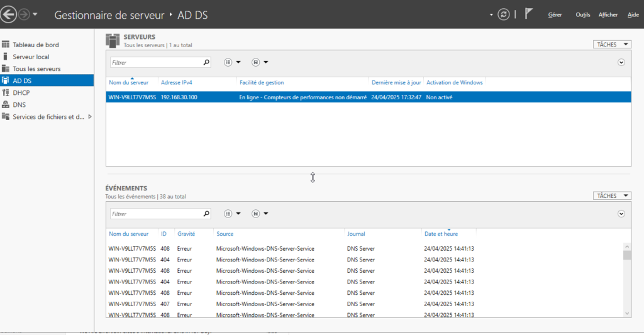Open TÂCHES dropdown in Serveurs section
Image resolution: width=644 pixels, height=335 pixels.
tap(612, 45)
